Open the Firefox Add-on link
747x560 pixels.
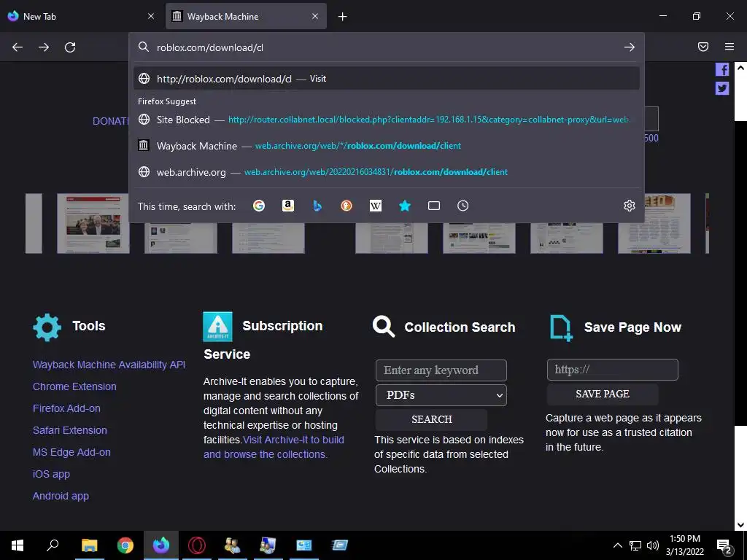click(x=66, y=408)
